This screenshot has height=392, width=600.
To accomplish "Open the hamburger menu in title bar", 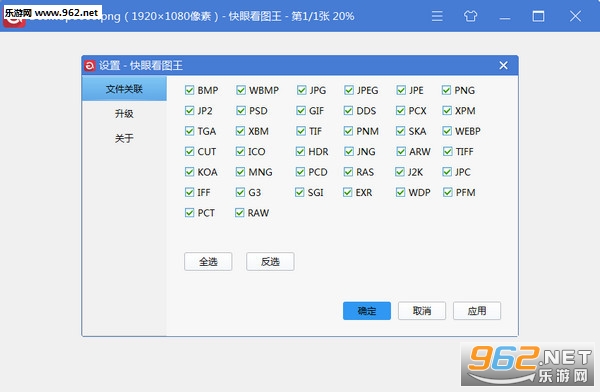I will click(x=437, y=16).
